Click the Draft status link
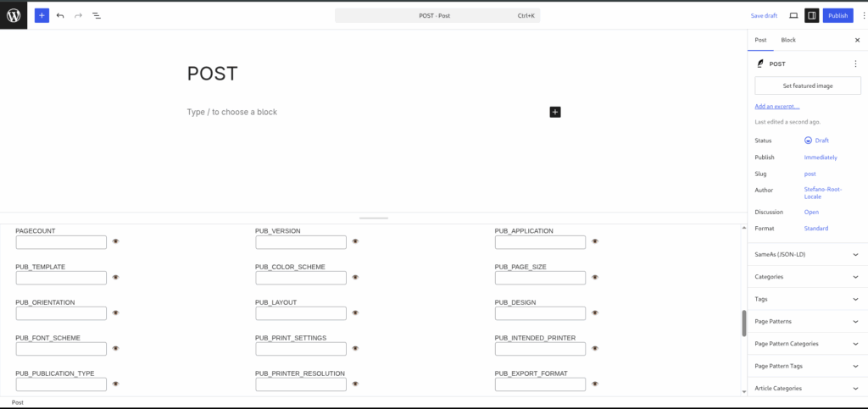The width and height of the screenshot is (868, 409). pos(822,141)
